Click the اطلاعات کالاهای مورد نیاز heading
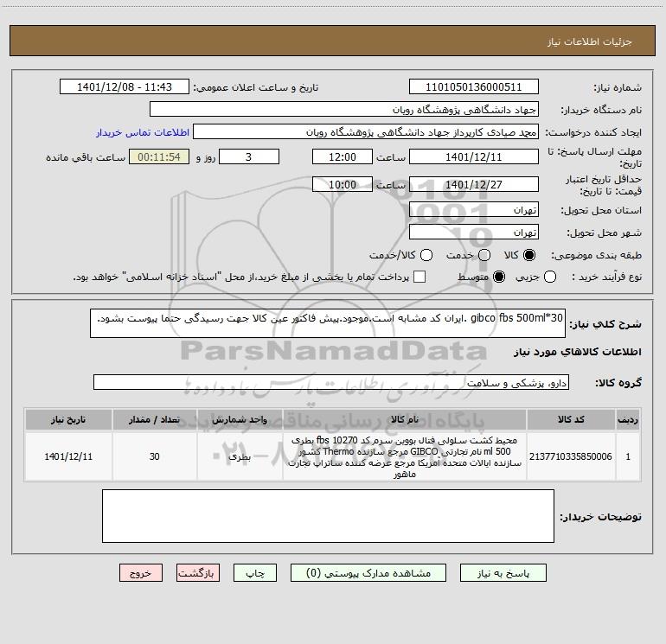The height and width of the screenshot is (644, 666). click(x=577, y=352)
